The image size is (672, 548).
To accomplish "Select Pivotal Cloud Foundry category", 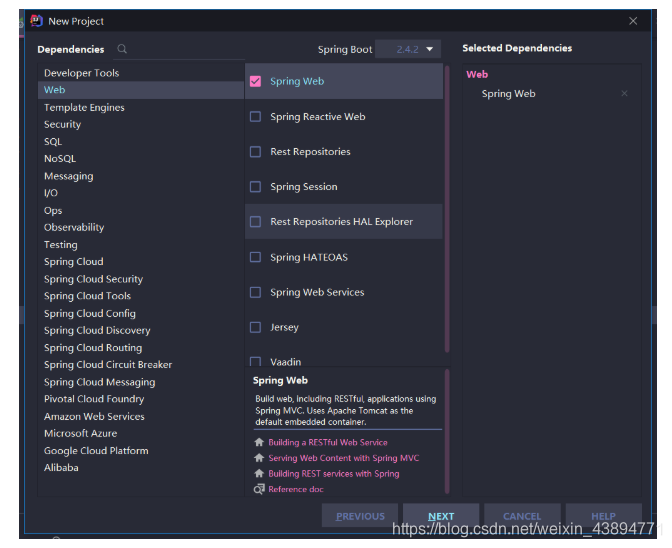I will pyautogui.click(x=141, y=399).
